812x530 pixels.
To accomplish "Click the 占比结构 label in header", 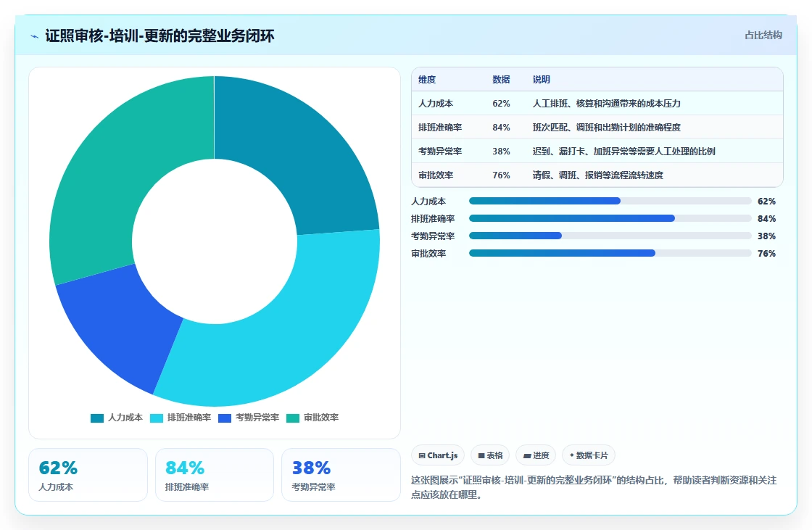I will [763, 36].
